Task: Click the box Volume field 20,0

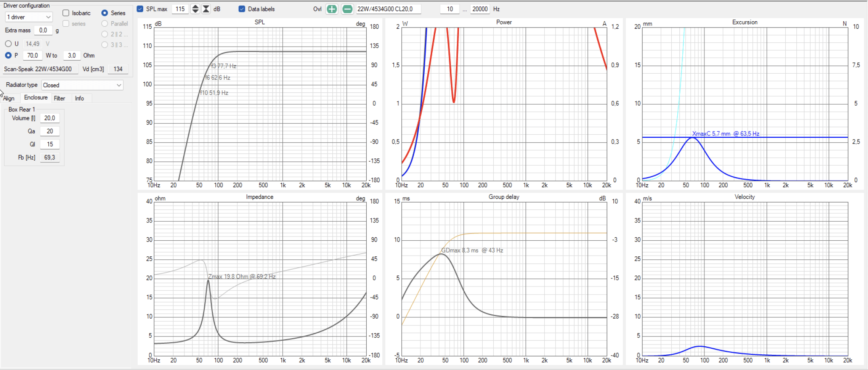Action: tap(50, 118)
